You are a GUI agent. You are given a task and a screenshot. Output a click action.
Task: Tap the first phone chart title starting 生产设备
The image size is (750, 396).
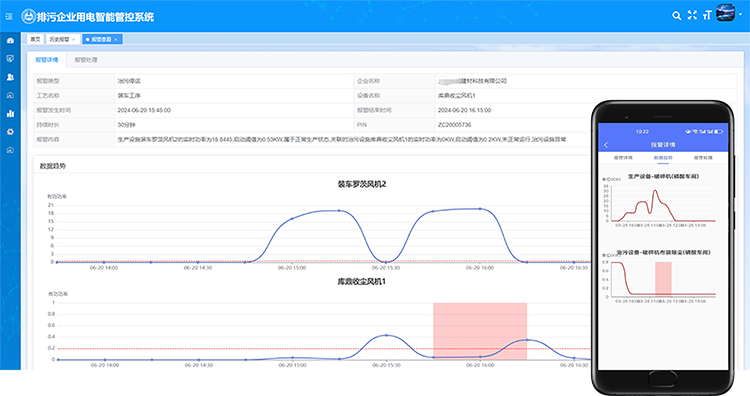coord(663,176)
